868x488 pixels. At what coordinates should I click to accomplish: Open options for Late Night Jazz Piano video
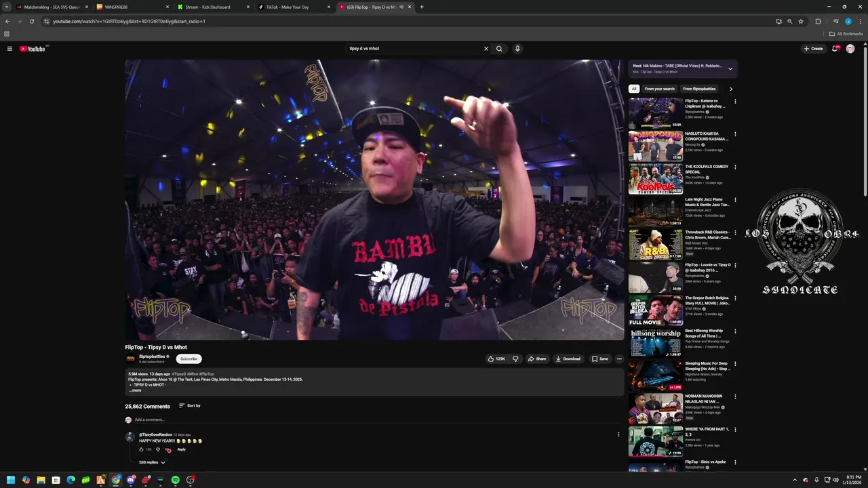coord(735,200)
